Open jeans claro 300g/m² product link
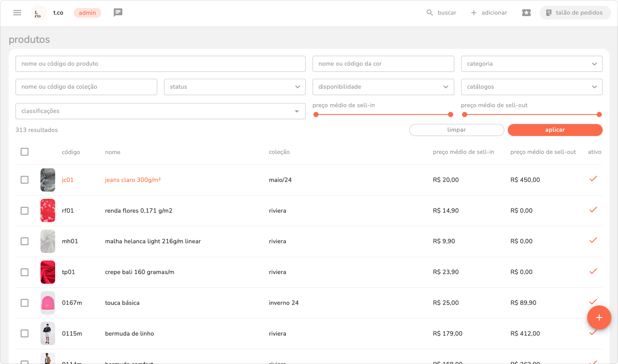618x364 pixels. pos(133,180)
